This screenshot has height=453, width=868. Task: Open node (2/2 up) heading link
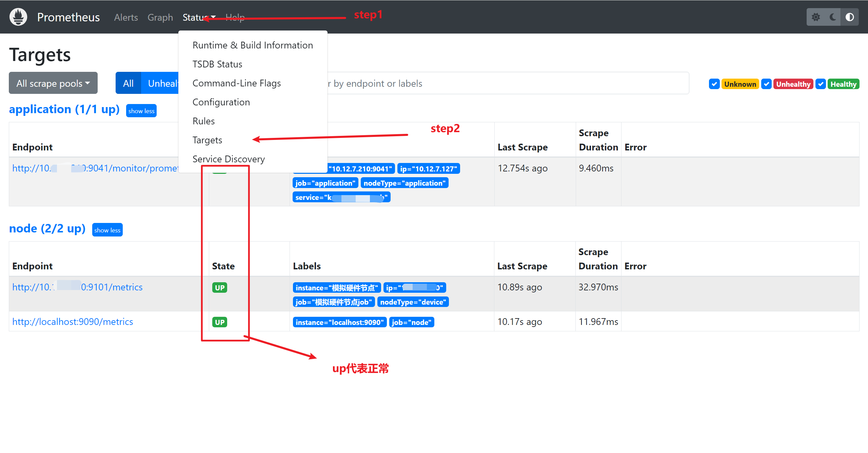coord(47,228)
